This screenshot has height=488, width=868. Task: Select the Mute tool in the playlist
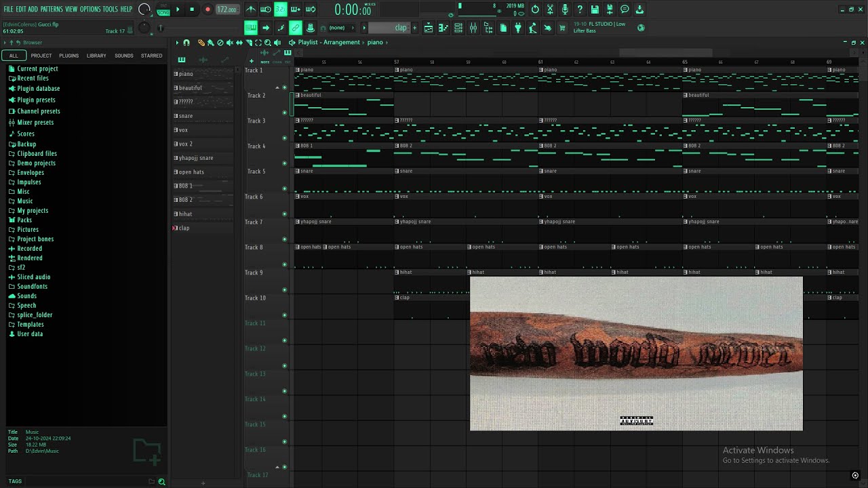(230, 43)
